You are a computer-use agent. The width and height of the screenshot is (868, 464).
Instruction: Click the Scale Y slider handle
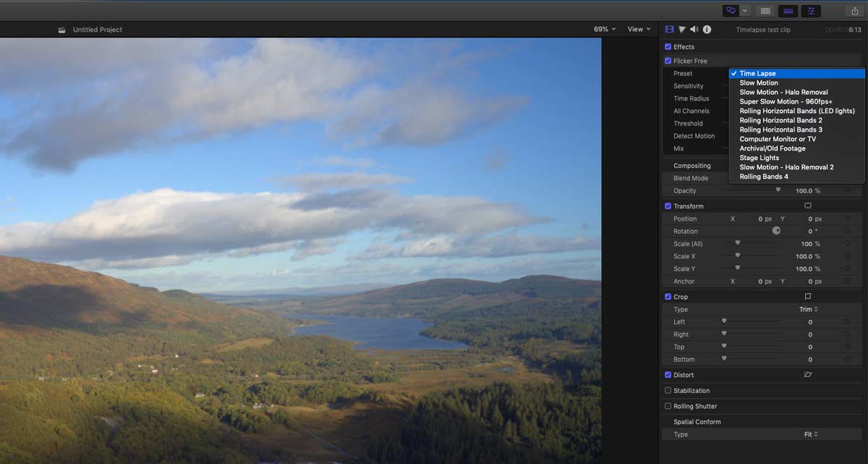(737, 268)
